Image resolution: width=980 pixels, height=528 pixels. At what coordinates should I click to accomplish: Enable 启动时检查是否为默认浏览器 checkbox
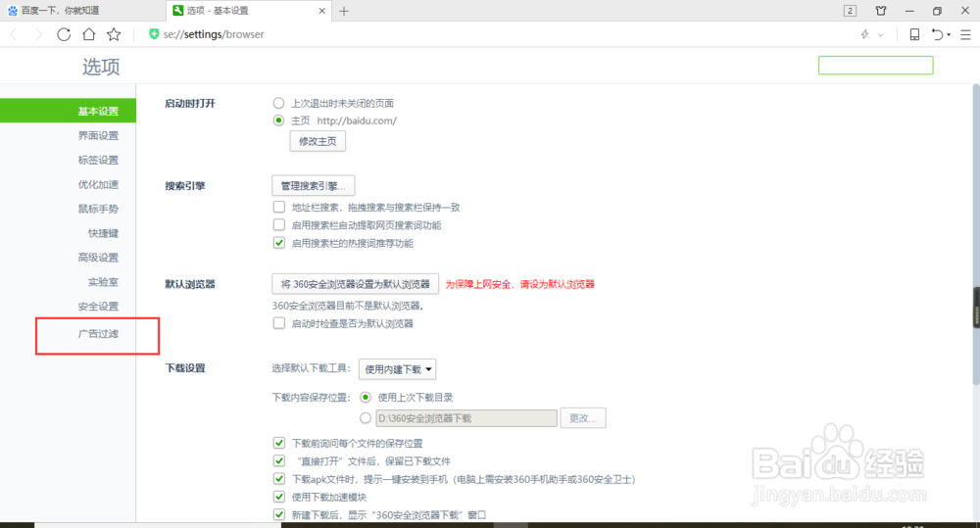pyautogui.click(x=279, y=323)
